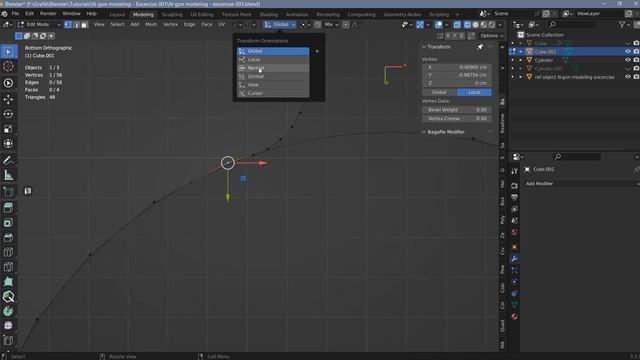640x360 pixels.
Task: Open the pivot point dropdown
Action: tap(305, 24)
